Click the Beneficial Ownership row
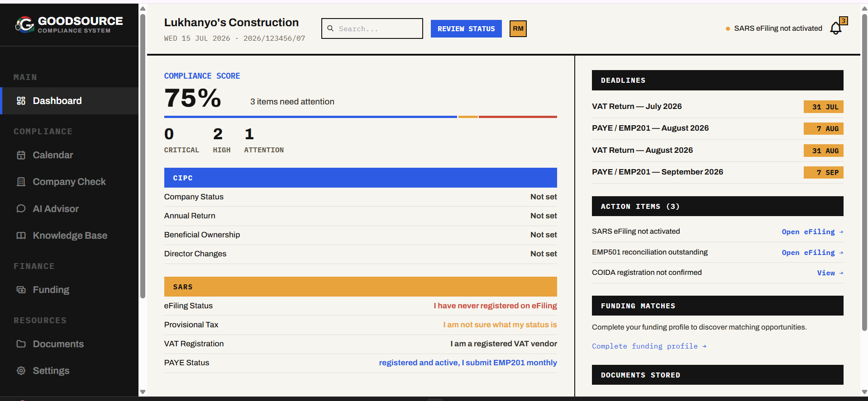This screenshot has width=868, height=401. pyautogui.click(x=360, y=235)
